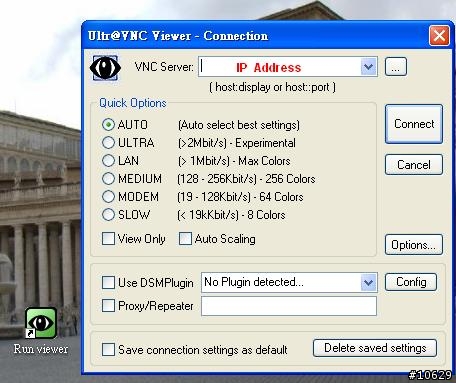Select the AUTO quick option
This screenshot has height=383, width=456.
(x=108, y=125)
